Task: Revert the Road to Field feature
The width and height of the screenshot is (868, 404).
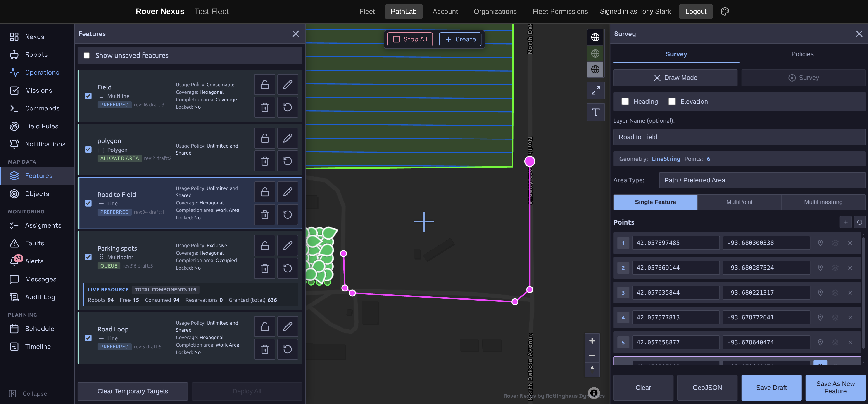Action: [288, 214]
